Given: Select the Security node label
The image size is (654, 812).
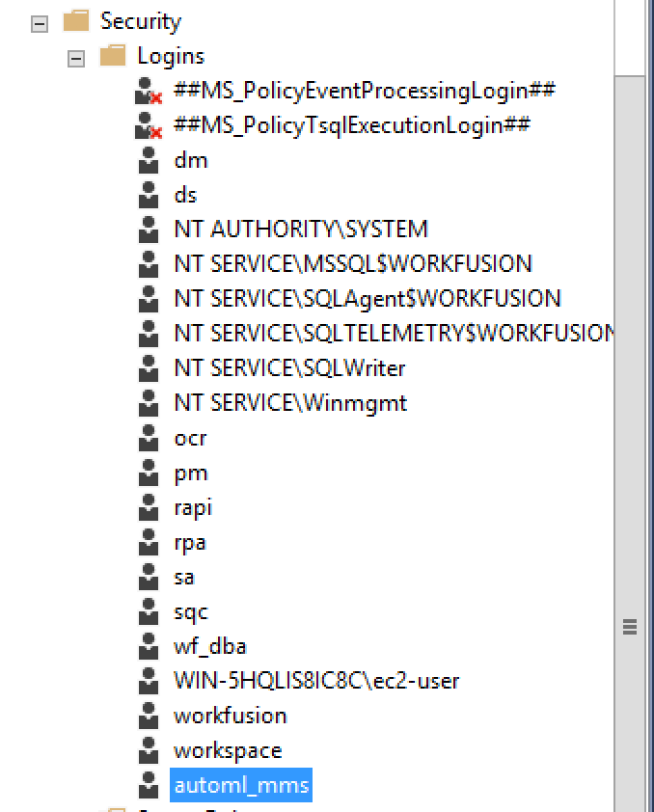Looking at the screenshot, I should (140, 21).
